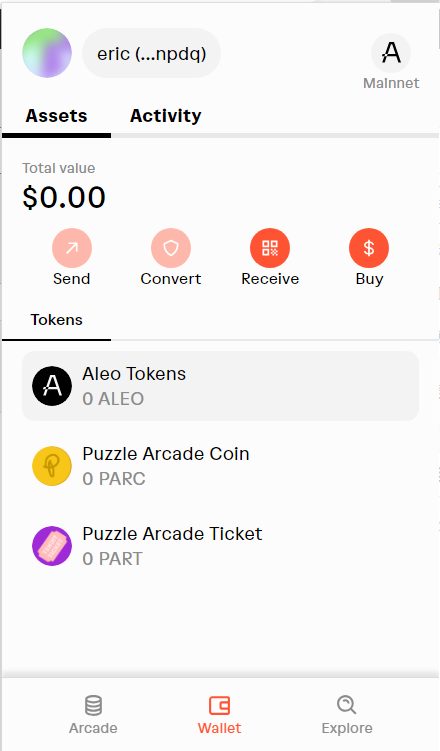440x751 pixels.
Task: Click the yellow PARC coin icon
Action: point(52,466)
